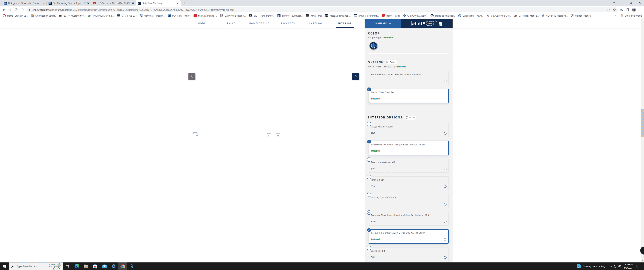View info on Dual-Zone Automatic Temperature Control
Screen dimensions: 644x270
pyautogui.click(x=445, y=151)
